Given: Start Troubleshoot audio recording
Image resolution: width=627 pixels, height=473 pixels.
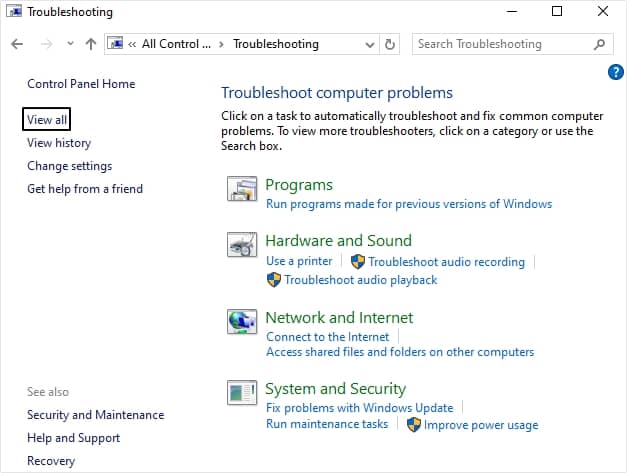Looking at the screenshot, I should point(447,262).
